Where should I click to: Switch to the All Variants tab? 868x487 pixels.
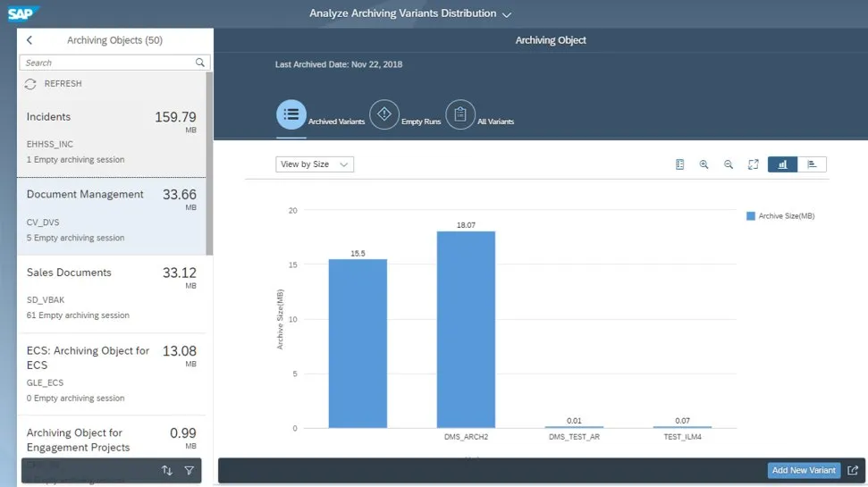point(460,115)
